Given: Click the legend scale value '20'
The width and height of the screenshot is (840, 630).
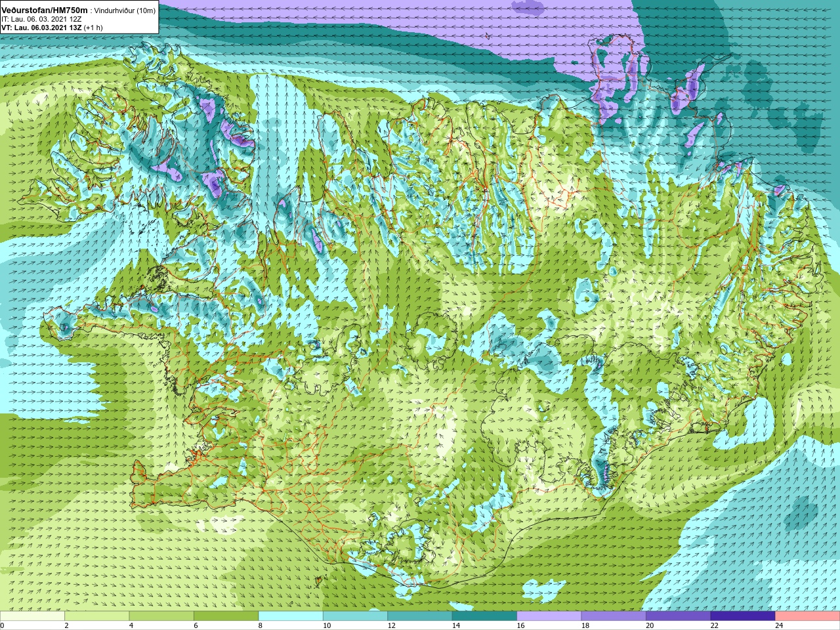Looking at the screenshot, I should click(650, 625).
